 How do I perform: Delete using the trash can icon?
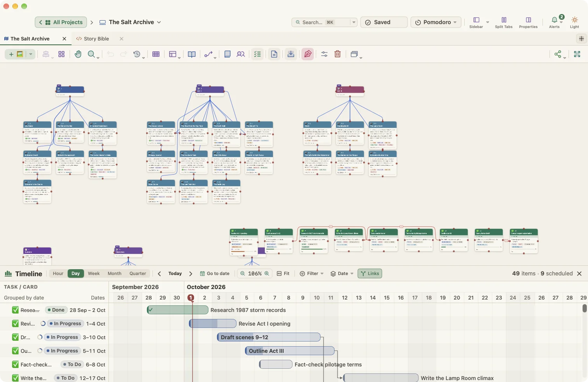(338, 54)
